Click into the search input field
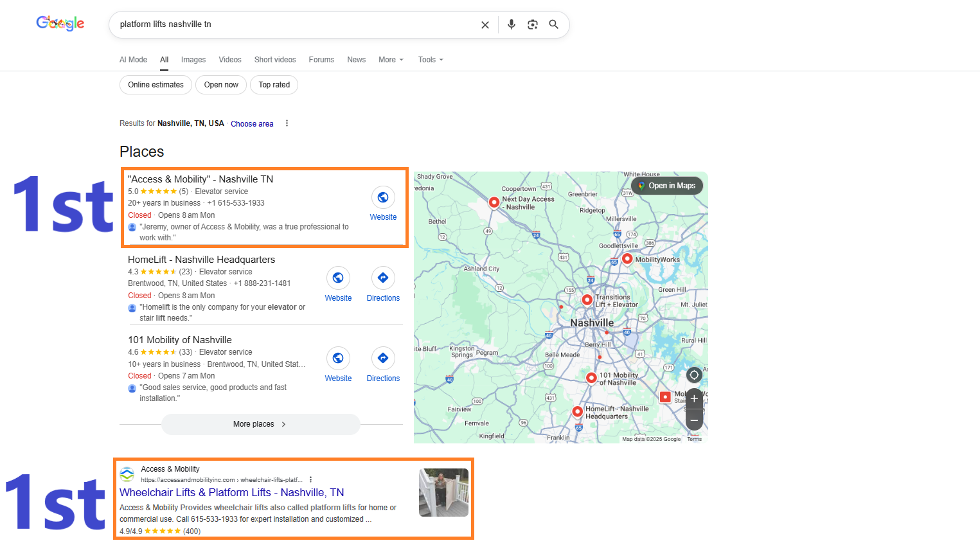 tap(296, 24)
